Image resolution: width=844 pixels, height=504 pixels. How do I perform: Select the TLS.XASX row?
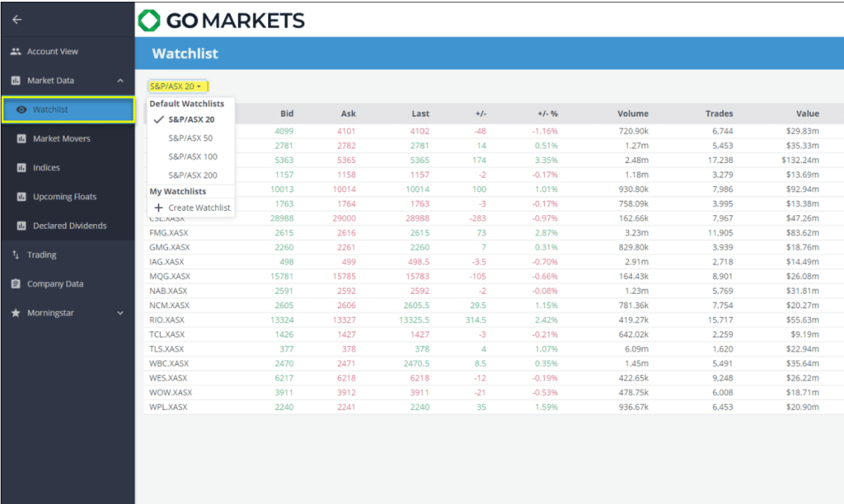pos(494,349)
